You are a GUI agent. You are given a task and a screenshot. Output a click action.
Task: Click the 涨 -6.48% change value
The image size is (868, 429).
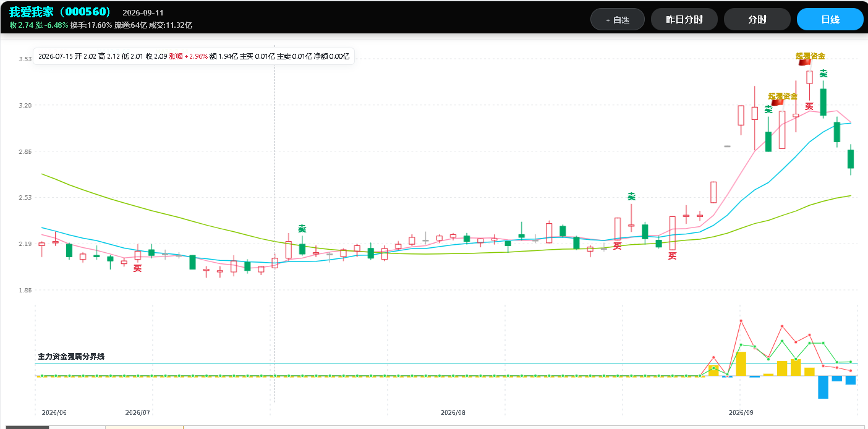click(x=52, y=25)
